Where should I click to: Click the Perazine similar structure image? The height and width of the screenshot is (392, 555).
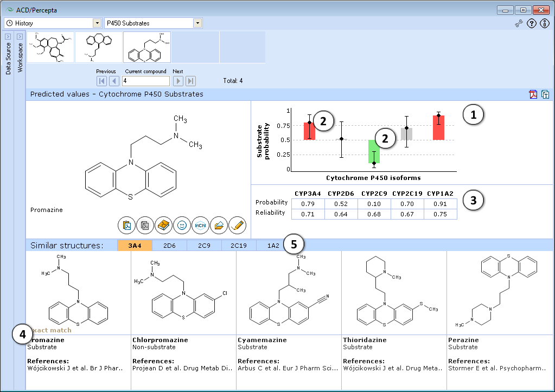(x=500, y=293)
